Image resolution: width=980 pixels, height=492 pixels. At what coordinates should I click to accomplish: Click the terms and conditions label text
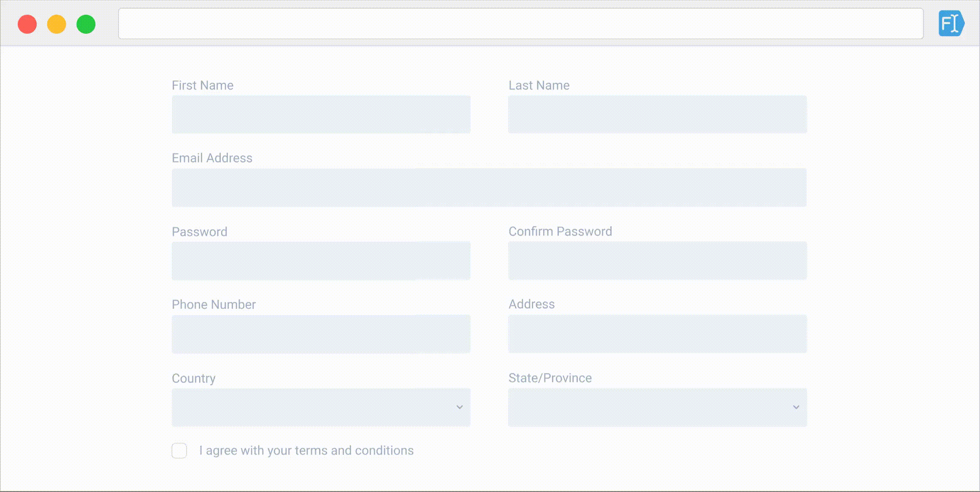pyautogui.click(x=306, y=451)
